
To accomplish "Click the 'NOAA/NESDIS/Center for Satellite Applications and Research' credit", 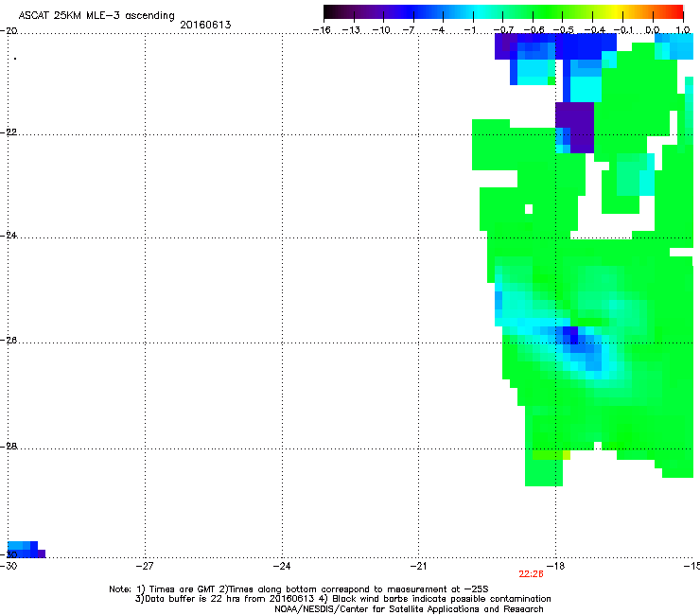I will (x=409, y=609).
